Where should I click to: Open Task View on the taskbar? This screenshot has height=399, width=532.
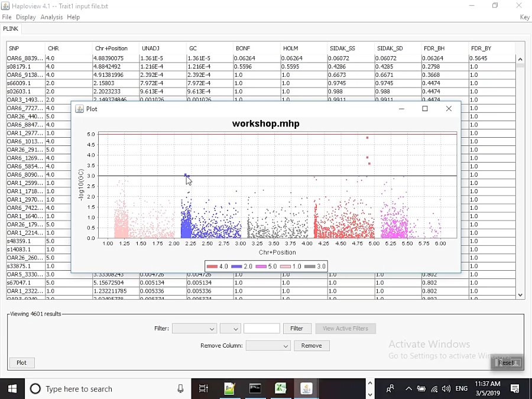[204, 388]
